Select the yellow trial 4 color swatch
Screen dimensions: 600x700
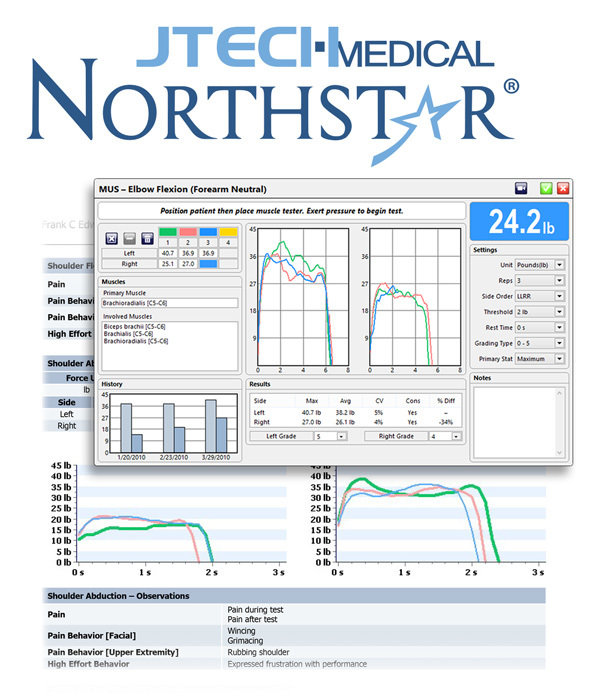[x=228, y=232]
